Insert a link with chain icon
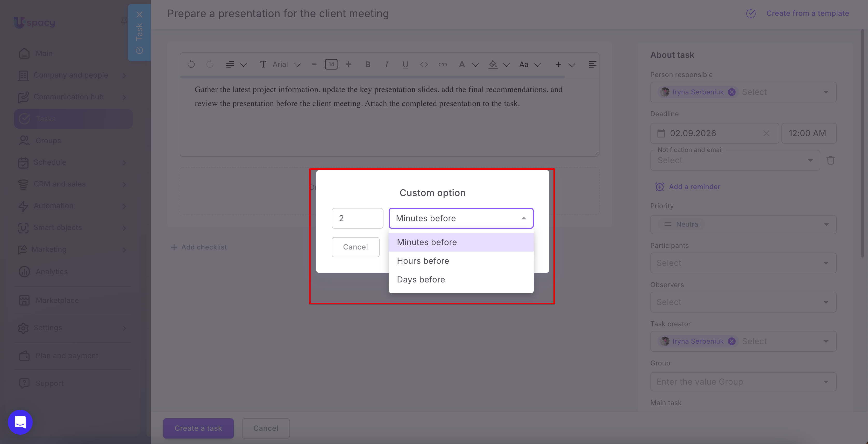 [x=443, y=64]
